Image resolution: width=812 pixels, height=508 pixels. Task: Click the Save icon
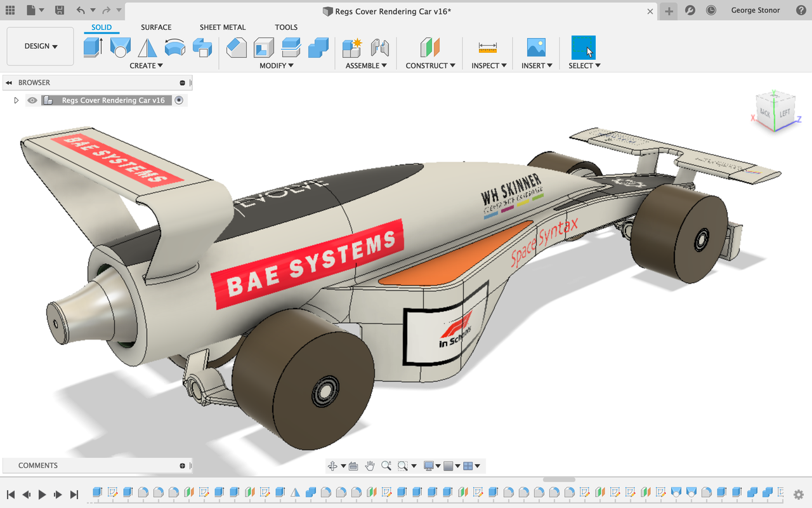click(59, 11)
